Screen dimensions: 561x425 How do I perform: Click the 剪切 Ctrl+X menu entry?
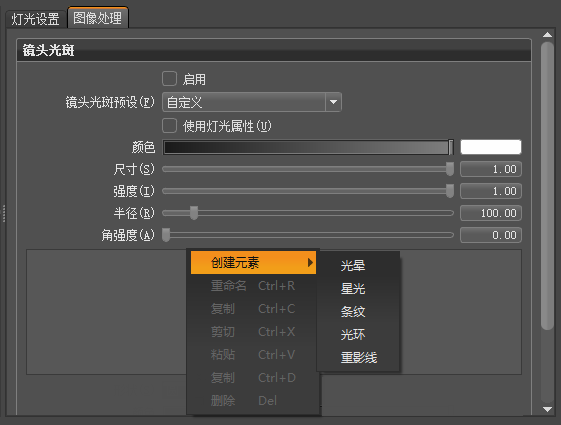[253, 332]
